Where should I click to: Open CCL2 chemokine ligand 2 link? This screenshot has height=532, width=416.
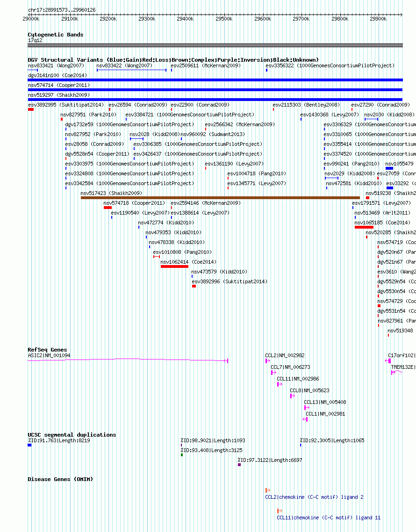pos(314,497)
